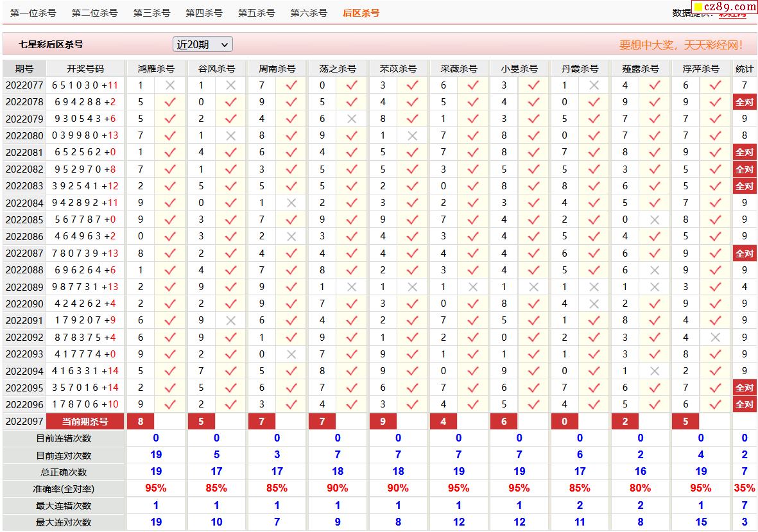
Task: Click the X mark for 谷风杀号 in row 2022077
Action: click(x=230, y=85)
